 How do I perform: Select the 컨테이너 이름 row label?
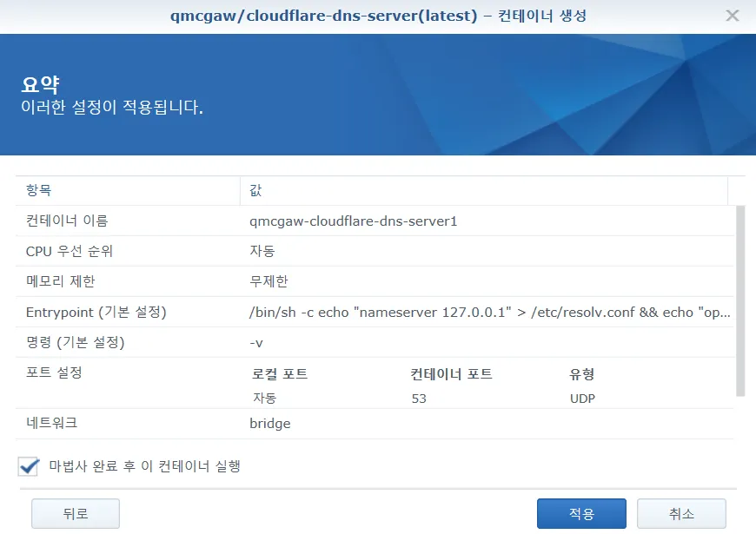point(67,221)
